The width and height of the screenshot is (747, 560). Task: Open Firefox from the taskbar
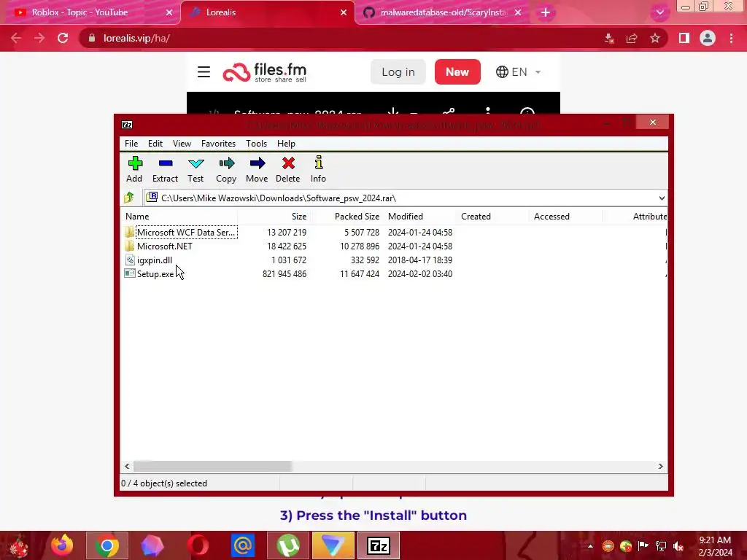tap(62, 545)
